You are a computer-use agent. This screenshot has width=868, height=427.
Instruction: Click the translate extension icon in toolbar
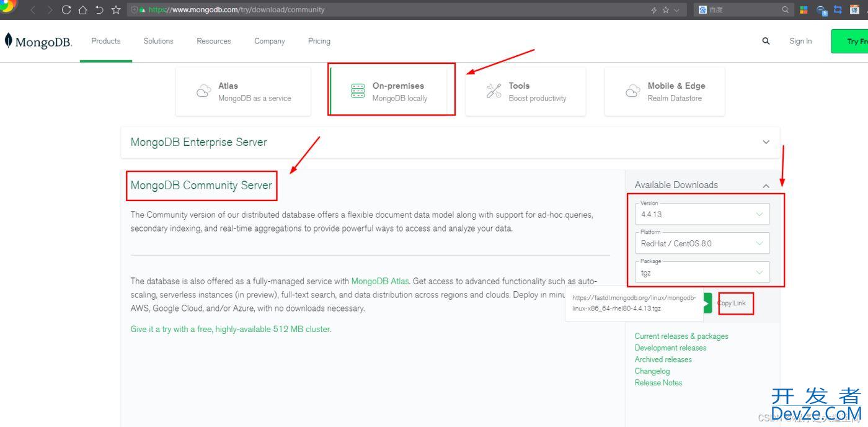tap(854, 10)
